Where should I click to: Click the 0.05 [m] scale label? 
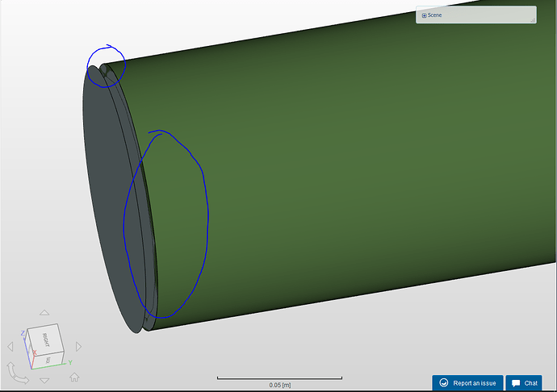click(280, 385)
